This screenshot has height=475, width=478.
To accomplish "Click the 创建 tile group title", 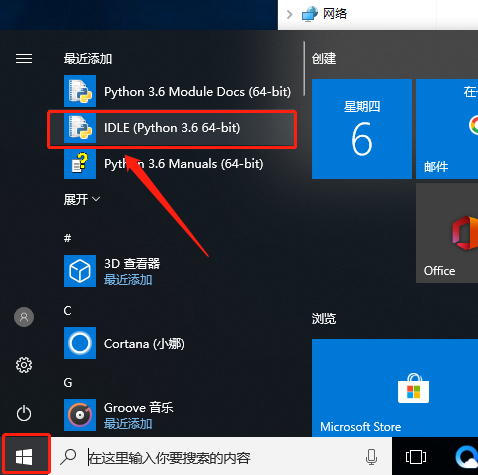I will coord(324,59).
